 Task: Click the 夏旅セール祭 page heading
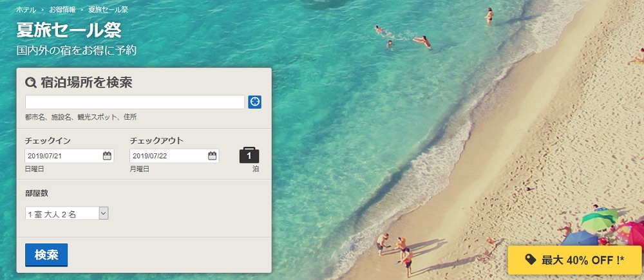[x=69, y=30]
